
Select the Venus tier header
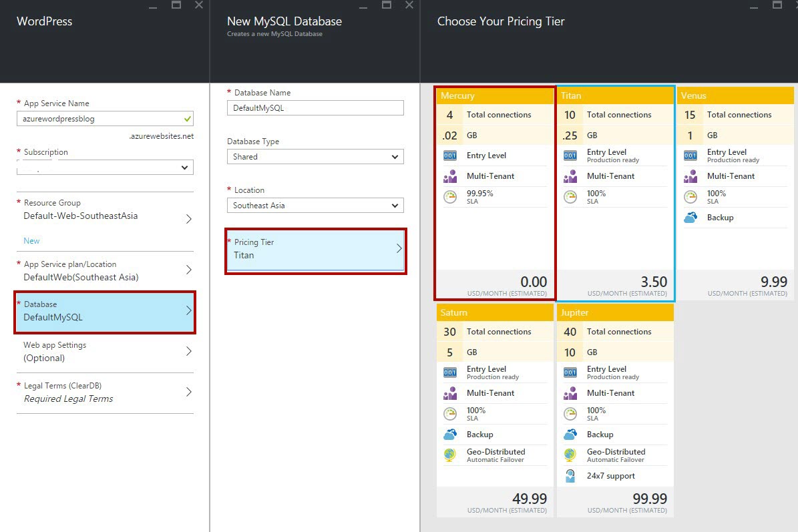735,95
